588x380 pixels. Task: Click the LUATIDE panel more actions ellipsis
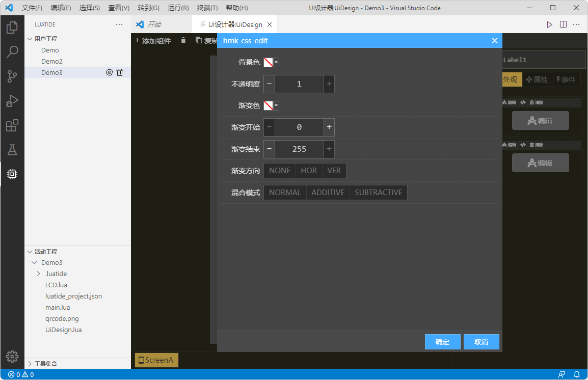(x=119, y=24)
